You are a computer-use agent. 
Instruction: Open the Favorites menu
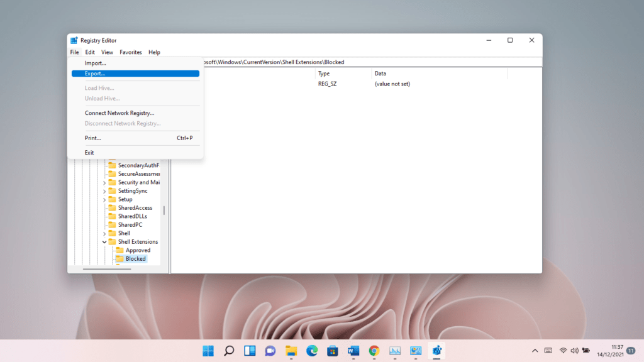point(130,52)
